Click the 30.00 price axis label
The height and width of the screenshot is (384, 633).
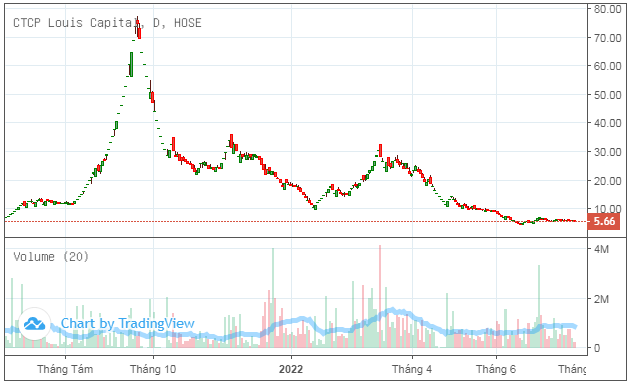[607, 152]
